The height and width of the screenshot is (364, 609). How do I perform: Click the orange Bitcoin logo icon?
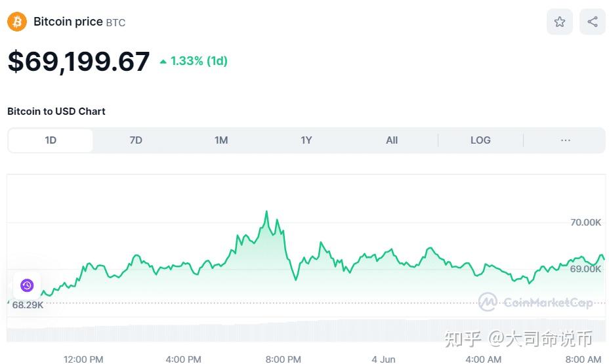17,22
